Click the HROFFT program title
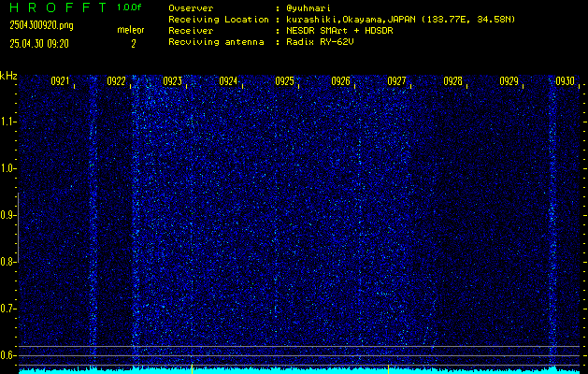 (x=58, y=7)
